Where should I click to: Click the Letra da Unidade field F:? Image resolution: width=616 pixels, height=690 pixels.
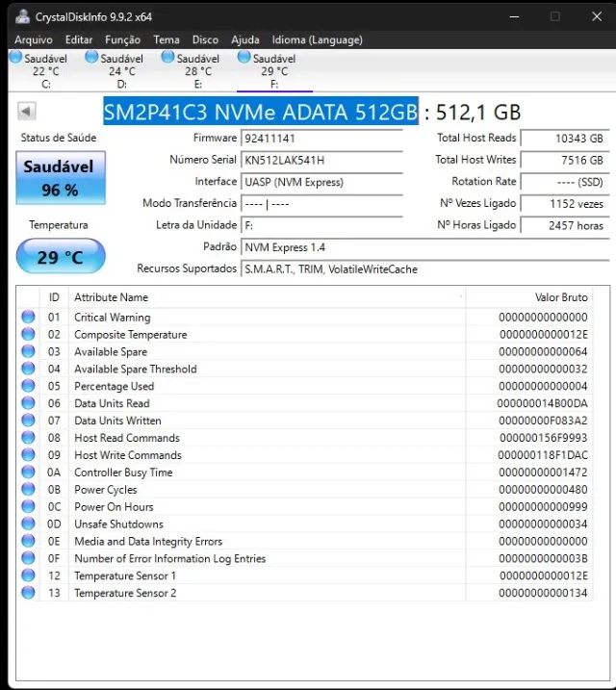(x=321, y=225)
